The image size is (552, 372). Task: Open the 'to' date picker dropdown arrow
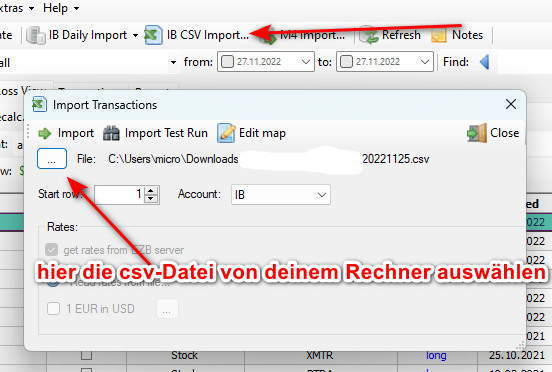pos(425,62)
